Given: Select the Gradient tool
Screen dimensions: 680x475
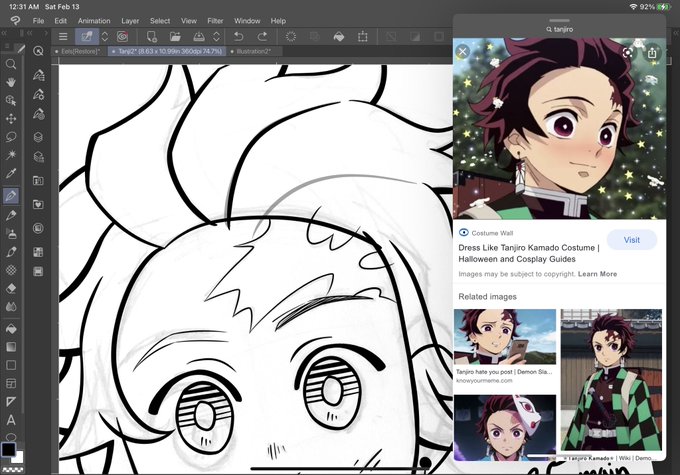Looking at the screenshot, I should [x=11, y=347].
